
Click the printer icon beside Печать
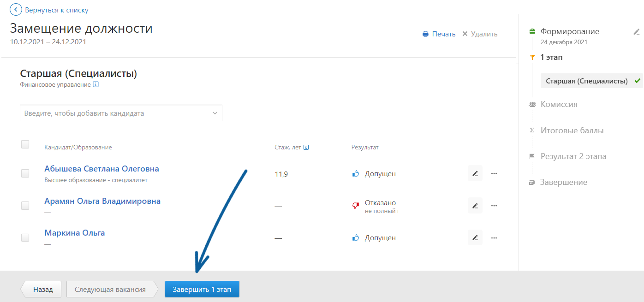point(426,34)
